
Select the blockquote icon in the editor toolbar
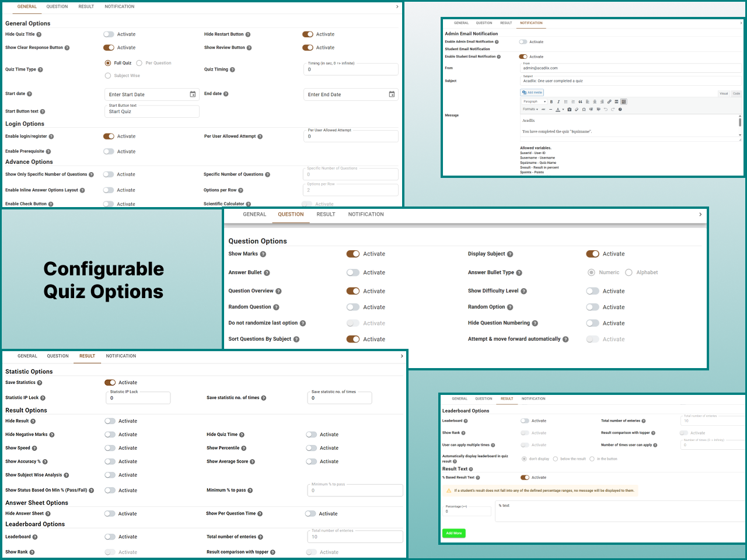coord(581,101)
